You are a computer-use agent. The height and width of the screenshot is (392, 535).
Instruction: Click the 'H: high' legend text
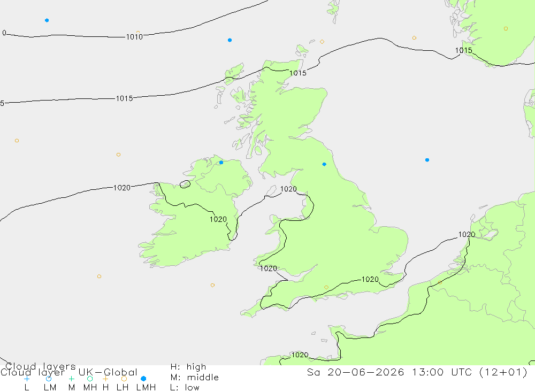point(188,367)
